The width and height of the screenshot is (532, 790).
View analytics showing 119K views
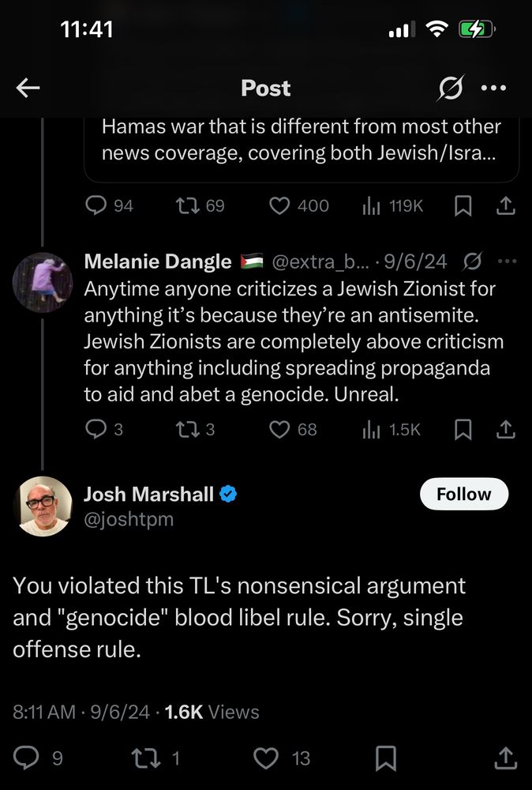(392, 205)
